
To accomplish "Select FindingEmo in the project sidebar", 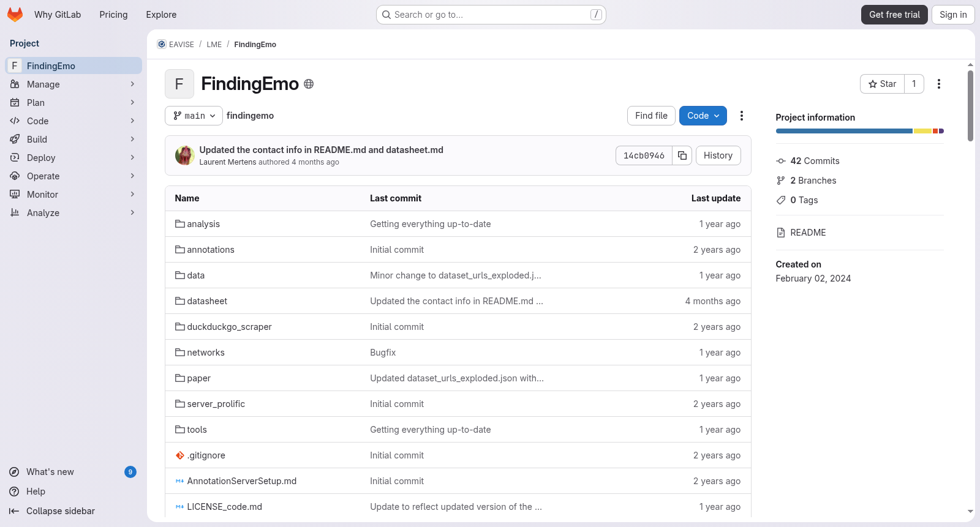I will 73,65.
